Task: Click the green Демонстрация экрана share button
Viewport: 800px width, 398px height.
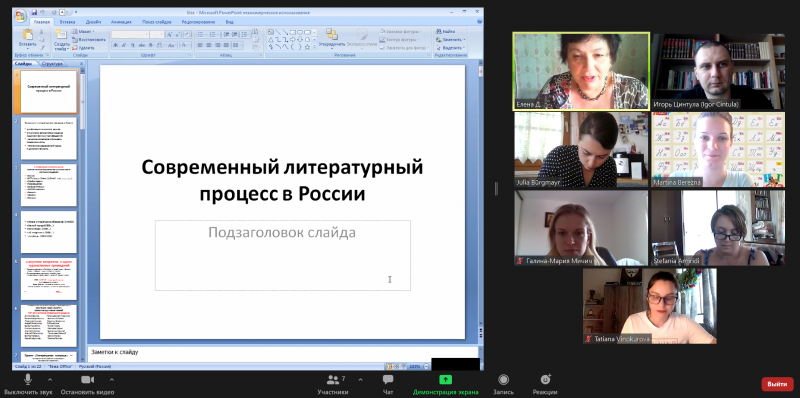Action: coord(445,384)
